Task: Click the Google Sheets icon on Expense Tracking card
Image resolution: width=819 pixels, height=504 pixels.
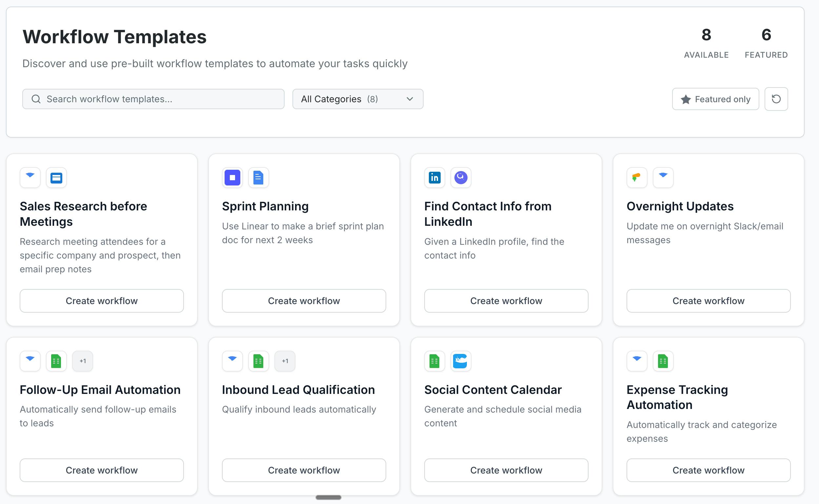Action: pos(663,361)
